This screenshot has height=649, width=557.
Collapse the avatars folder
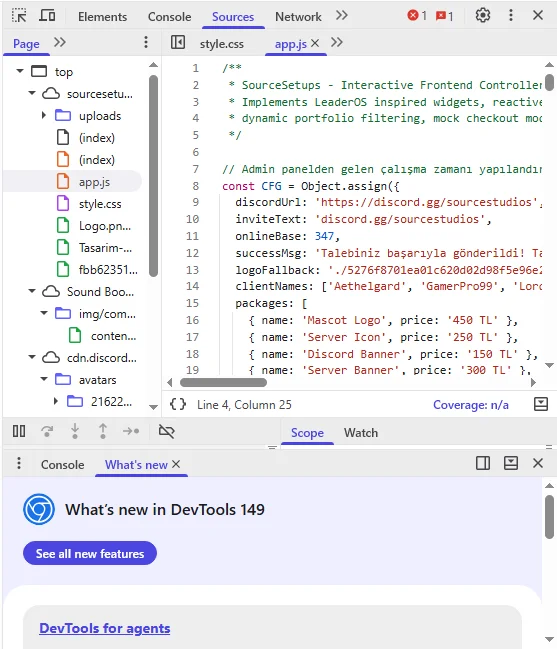[44, 379]
